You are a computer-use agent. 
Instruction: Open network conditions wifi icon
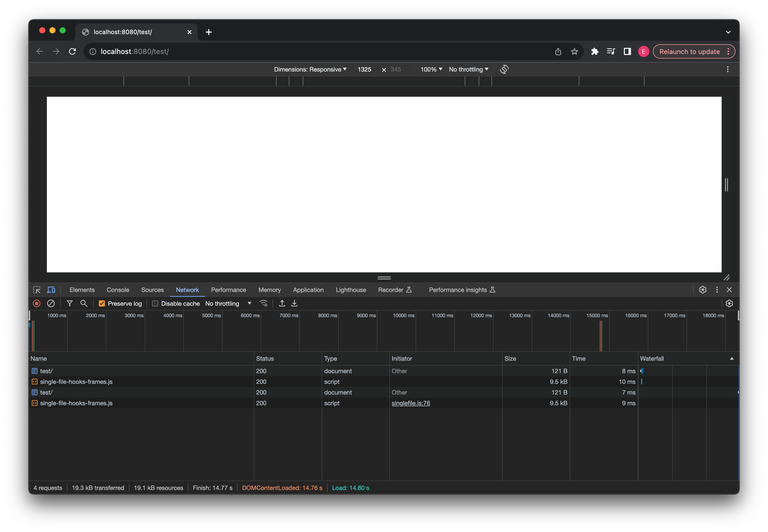[x=264, y=303]
